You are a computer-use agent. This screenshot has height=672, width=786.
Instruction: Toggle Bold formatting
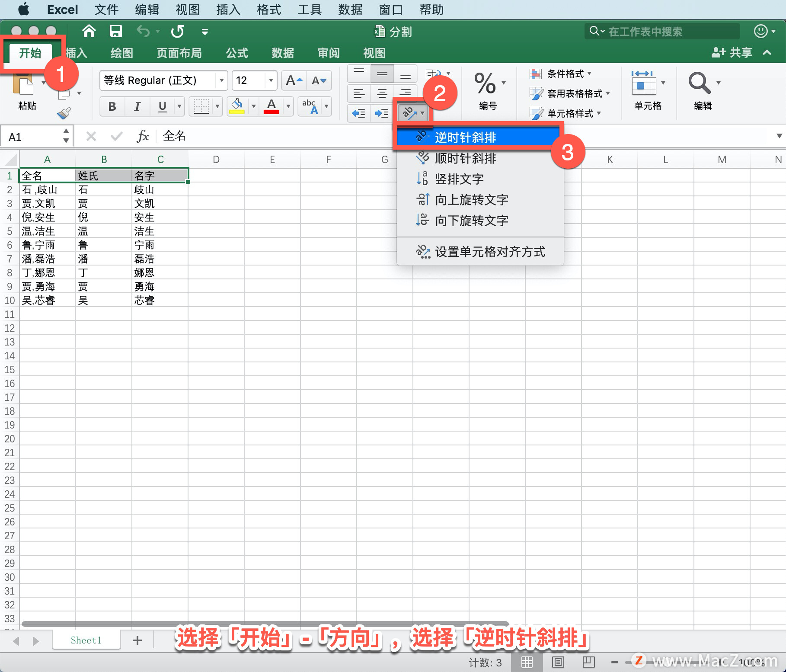[x=112, y=106]
